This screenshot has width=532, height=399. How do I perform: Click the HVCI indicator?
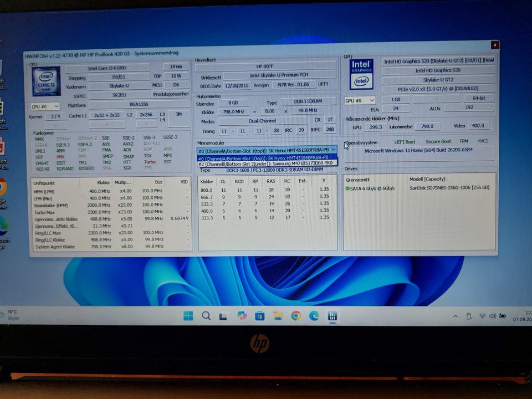click(x=482, y=141)
